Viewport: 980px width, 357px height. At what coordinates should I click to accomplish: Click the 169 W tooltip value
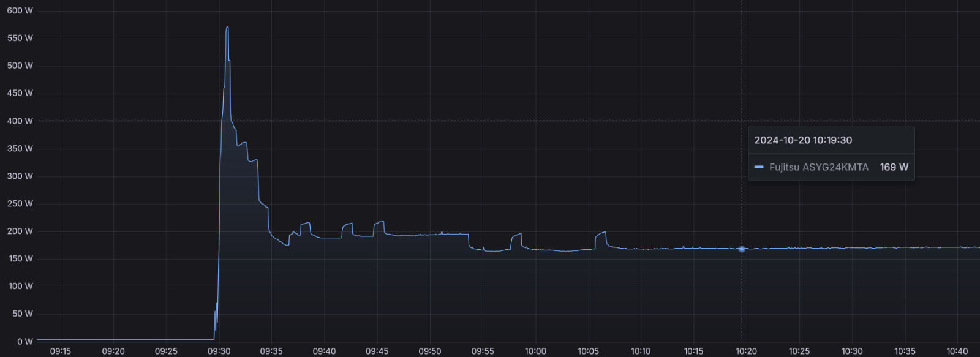894,167
